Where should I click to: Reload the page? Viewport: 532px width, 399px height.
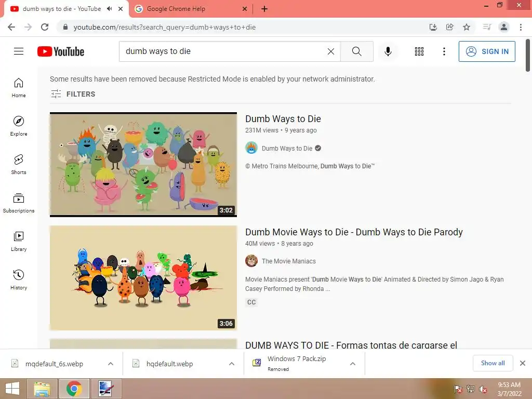click(x=45, y=27)
